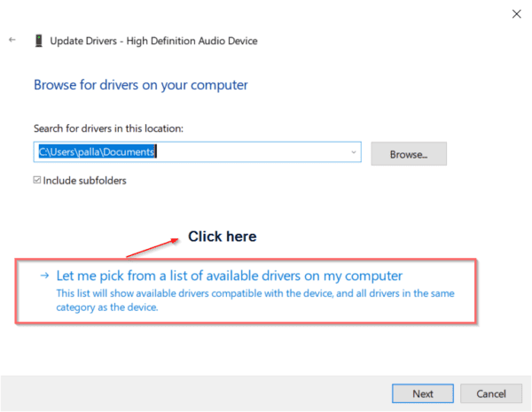Select the highlighted C:\Users\palla\Documents path text

click(97, 152)
